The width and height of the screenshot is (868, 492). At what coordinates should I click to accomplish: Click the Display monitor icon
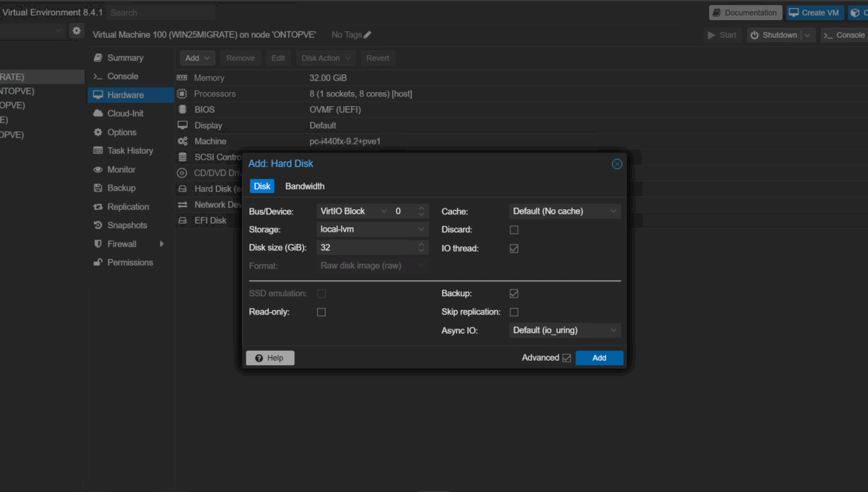click(182, 125)
